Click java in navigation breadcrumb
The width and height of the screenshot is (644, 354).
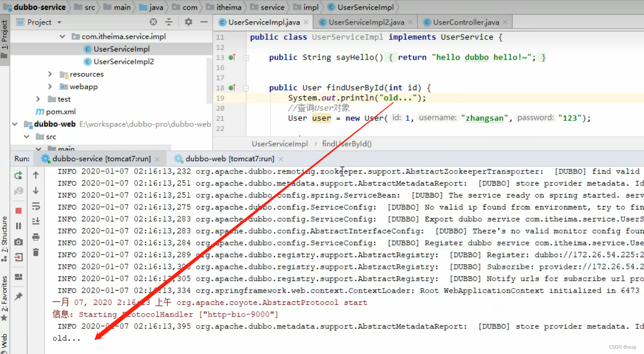pyautogui.click(x=151, y=7)
